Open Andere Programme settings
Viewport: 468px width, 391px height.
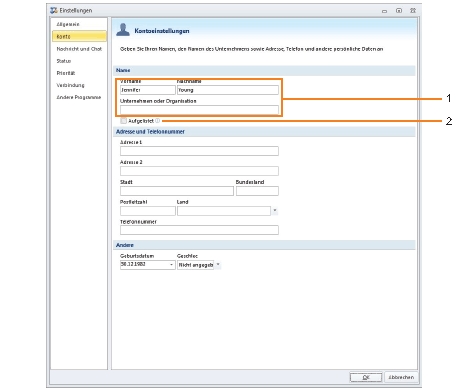[79, 97]
